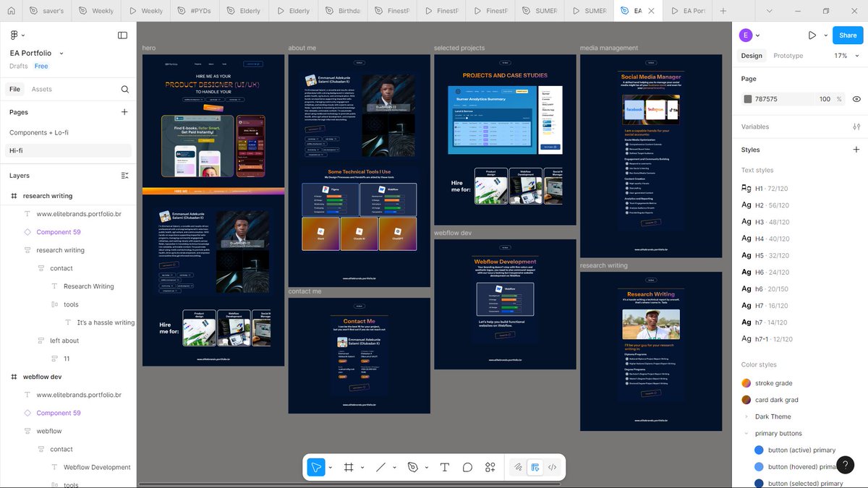The height and width of the screenshot is (488, 868).
Task: Add a new style with plus icon
Action: [856, 150]
